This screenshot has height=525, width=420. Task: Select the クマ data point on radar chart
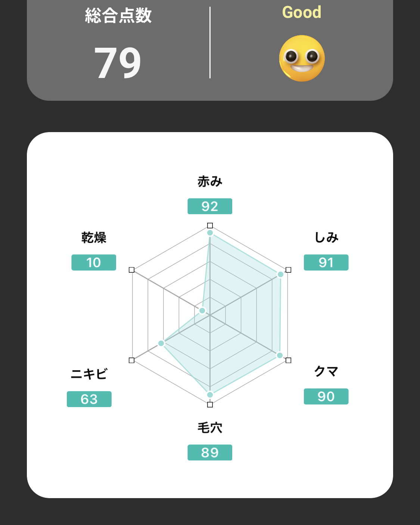tap(280, 355)
